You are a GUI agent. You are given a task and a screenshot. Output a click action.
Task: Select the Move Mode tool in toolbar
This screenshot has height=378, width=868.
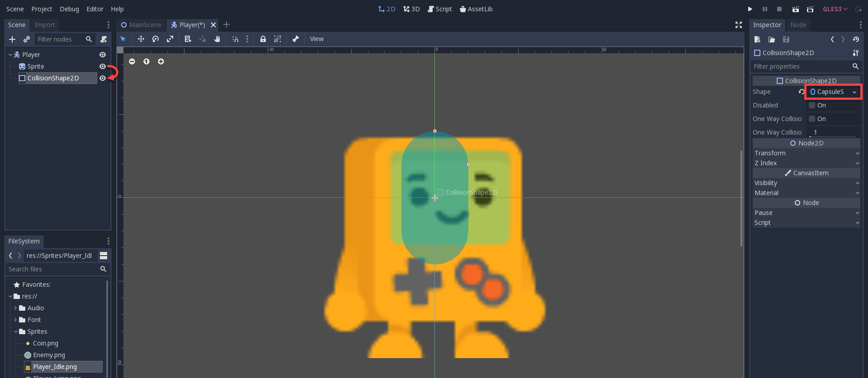[x=141, y=39]
